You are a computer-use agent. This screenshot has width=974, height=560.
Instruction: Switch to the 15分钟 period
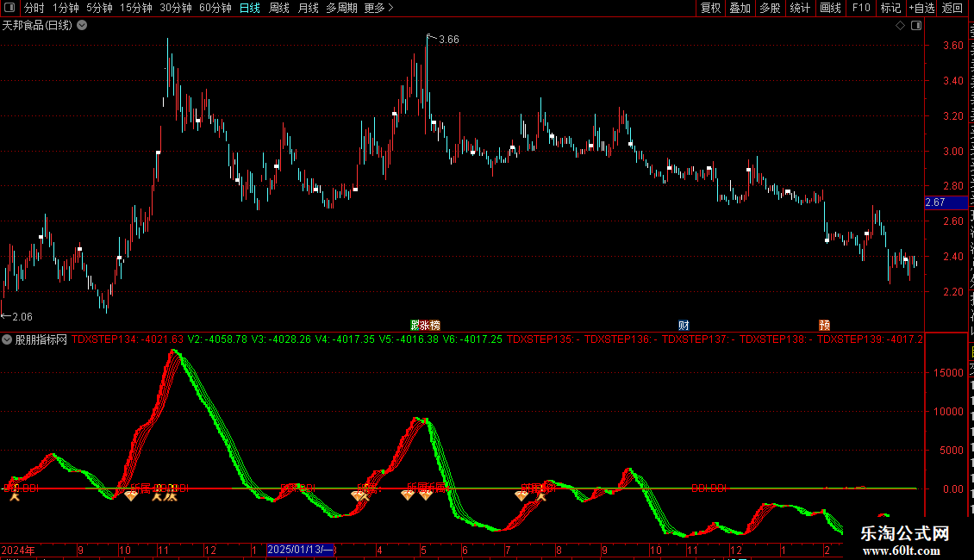[136, 8]
